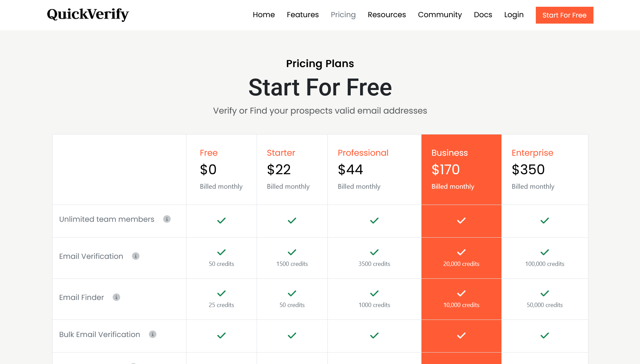Click the Starter plan Email Finder checkmark
The height and width of the screenshot is (364, 640).
click(x=292, y=293)
